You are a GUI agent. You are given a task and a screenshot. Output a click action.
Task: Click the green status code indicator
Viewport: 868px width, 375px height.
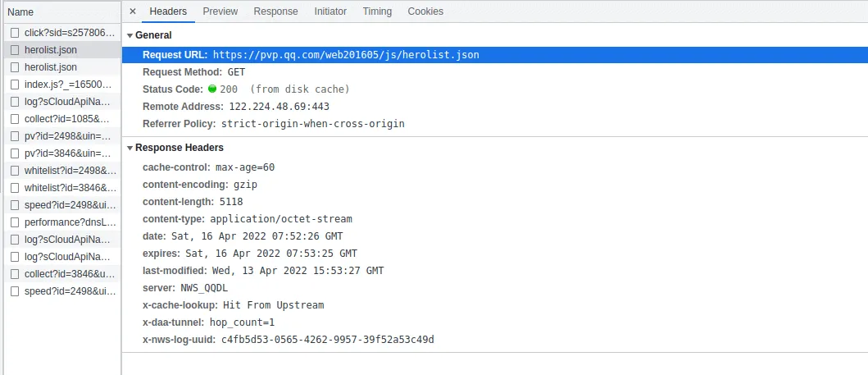(212, 89)
